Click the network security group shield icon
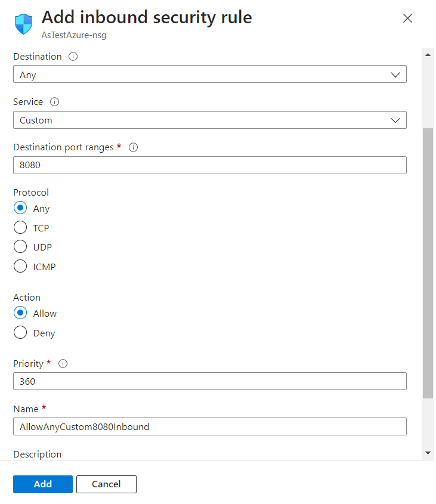This screenshot has width=436, height=504. [24, 25]
